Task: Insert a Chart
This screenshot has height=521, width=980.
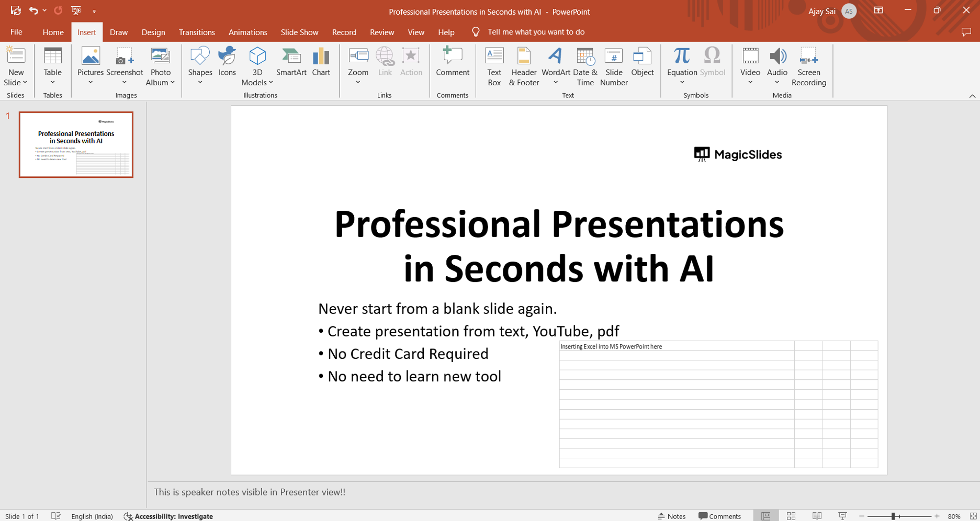Action: [321, 62]
